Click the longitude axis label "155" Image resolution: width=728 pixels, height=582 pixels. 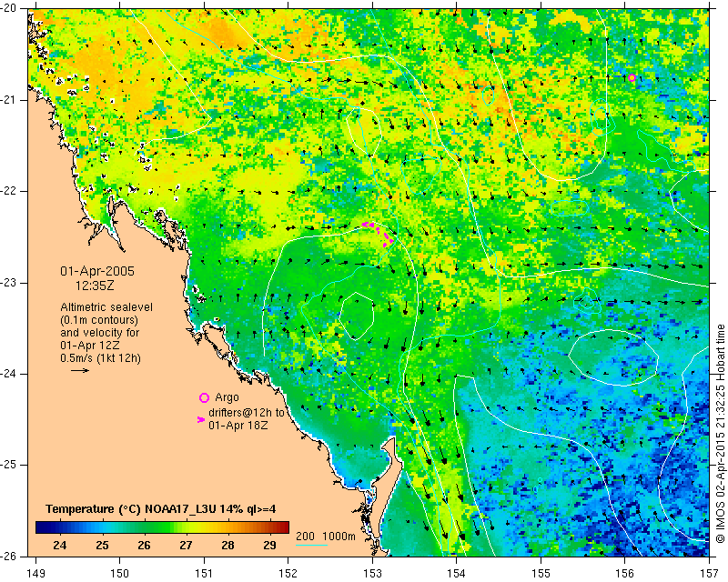[x=541, y=574]
